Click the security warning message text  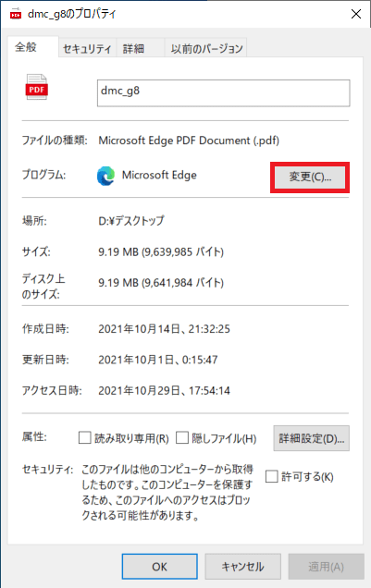pyautogui.click(x=167, y=492)
